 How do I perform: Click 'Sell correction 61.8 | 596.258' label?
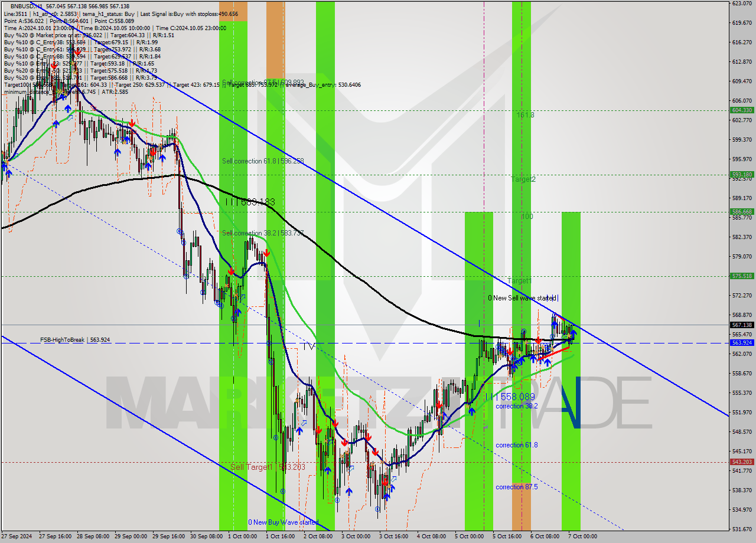point(263,161)
